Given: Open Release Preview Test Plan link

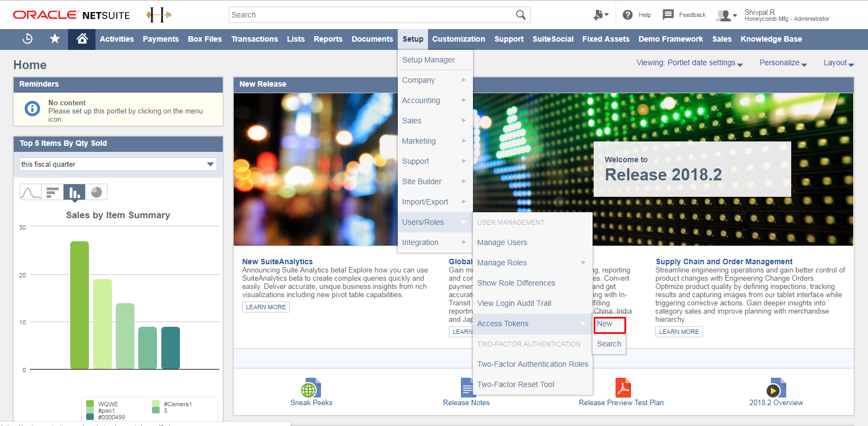Looking at the screenshot, I should pos(621,402).
